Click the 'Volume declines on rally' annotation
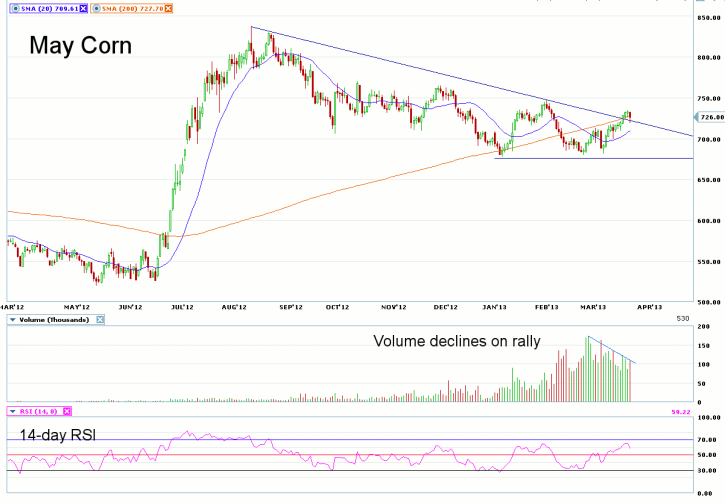The width and height of the screenshot is (725, 504). tap(456, 341)
